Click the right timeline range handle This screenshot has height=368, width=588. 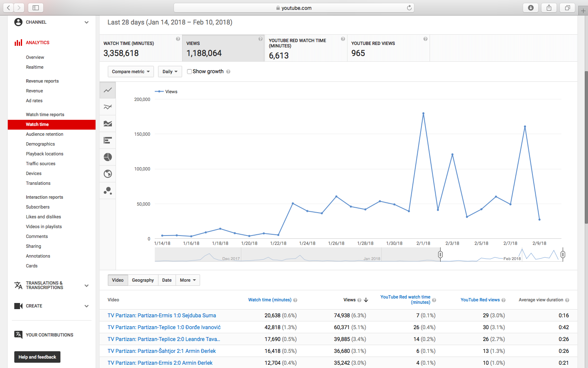tap(563, 255)
